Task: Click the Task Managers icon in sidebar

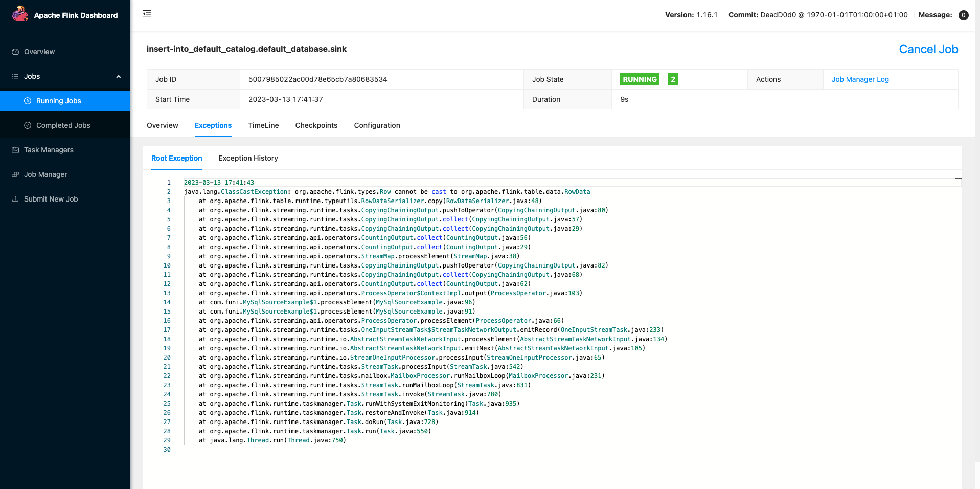Action: coord(15,150)
